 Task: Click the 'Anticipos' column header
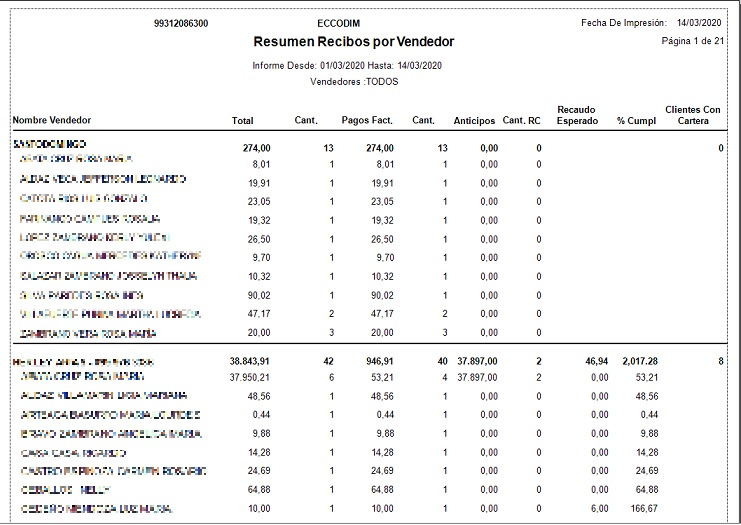pos(474,121)
